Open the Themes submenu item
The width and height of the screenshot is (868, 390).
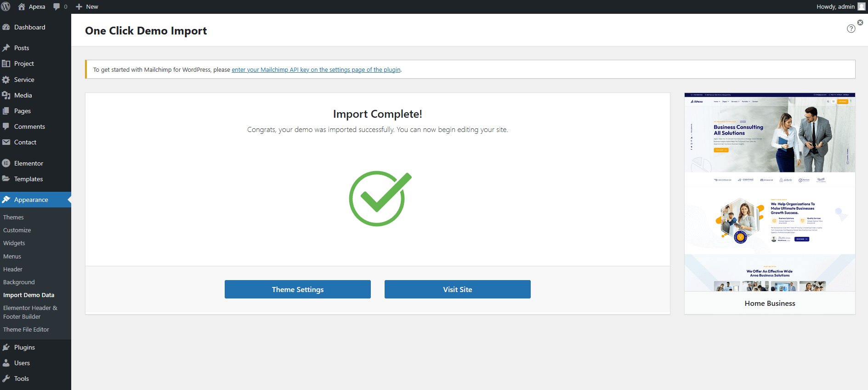[x=13, y=217]
